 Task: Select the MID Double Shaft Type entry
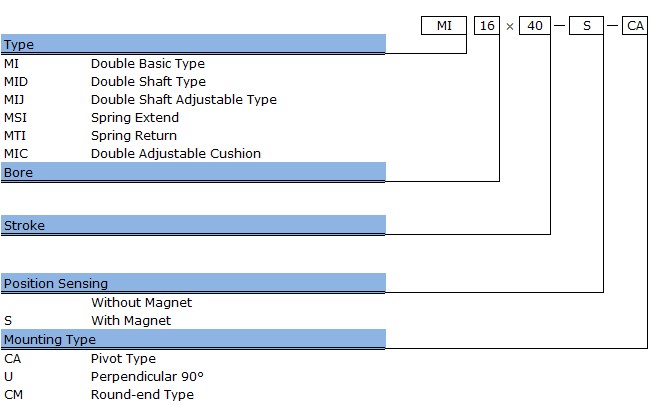click(193, 81)
